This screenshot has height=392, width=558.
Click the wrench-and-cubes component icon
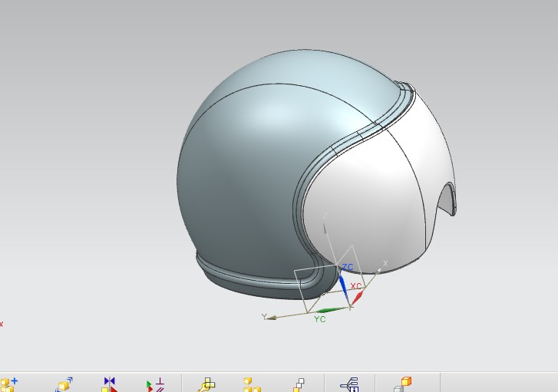(x=206, y=385)
